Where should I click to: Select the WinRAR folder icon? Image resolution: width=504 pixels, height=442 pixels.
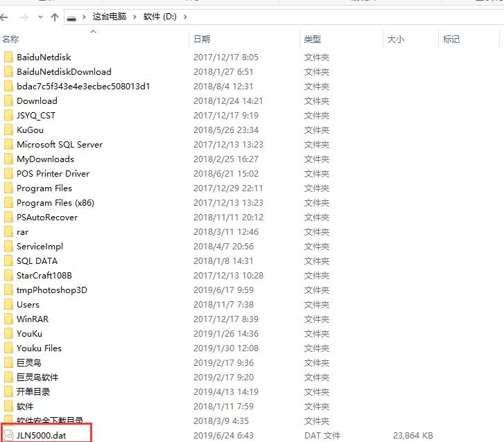8,319
